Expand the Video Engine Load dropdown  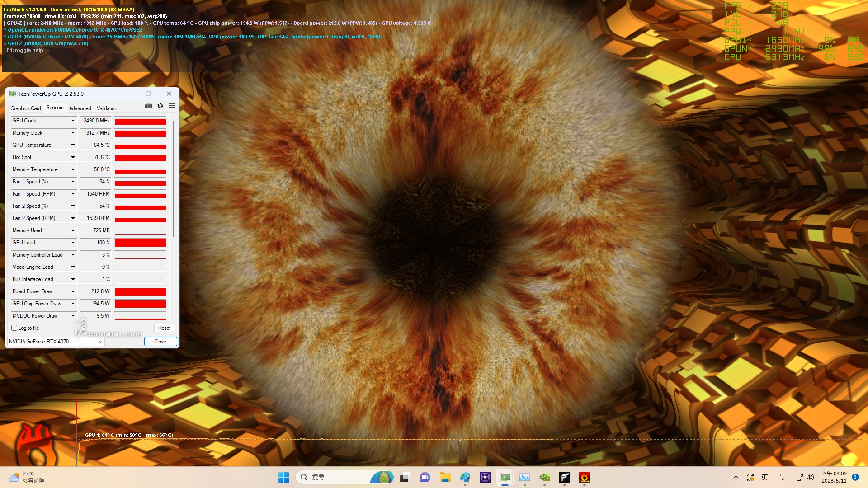coord(73,267)
